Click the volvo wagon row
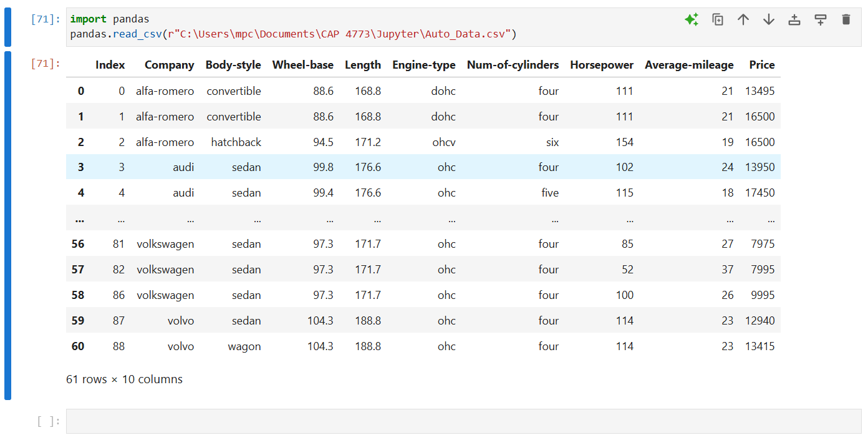The width and height of the screenshot is (868, 435). 374,346
